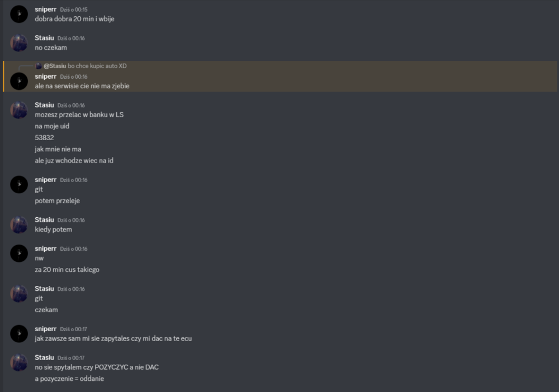Click the sniperr username at 00:15
Viewport: 559px width, 392px height.
click(46, 9)
